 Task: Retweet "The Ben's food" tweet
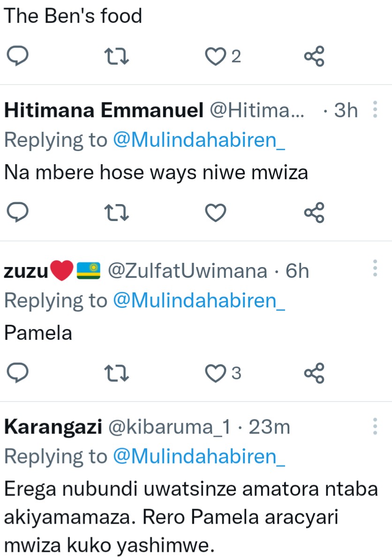tap(116, 57)
